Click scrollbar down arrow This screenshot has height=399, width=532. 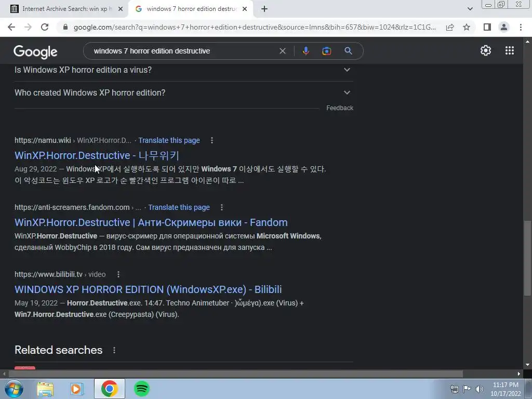527,365
